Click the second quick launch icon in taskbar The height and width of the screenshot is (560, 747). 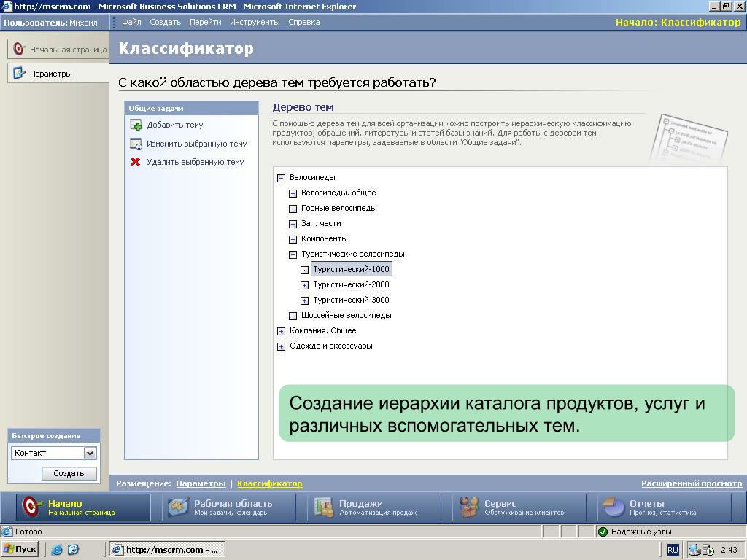(73, 550)
